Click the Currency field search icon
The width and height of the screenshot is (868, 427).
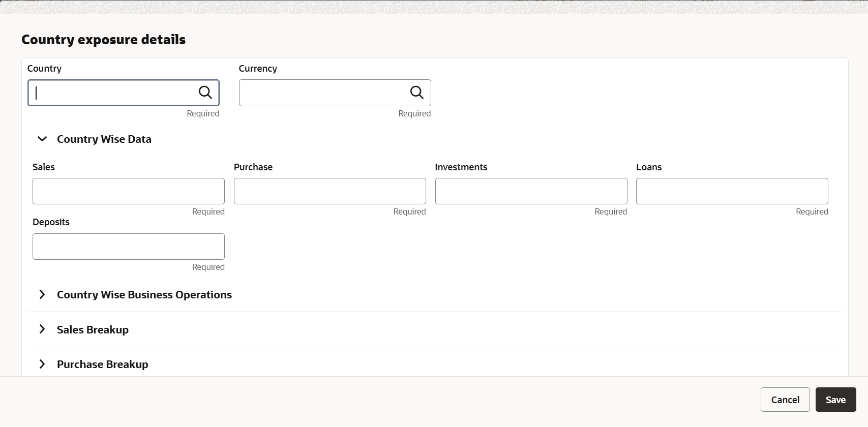coord(417,92)
